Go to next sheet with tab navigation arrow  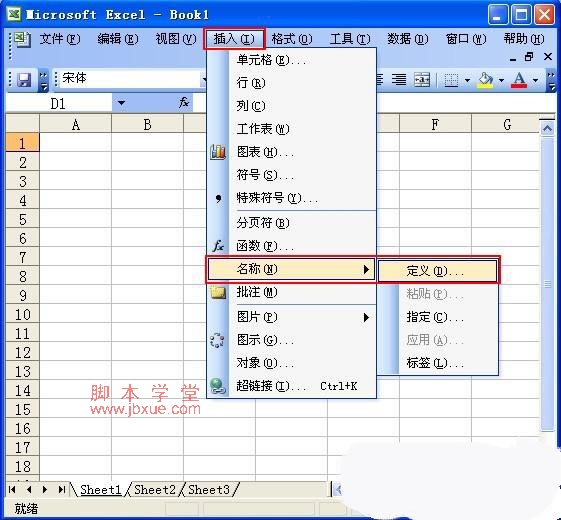(45, 489)
